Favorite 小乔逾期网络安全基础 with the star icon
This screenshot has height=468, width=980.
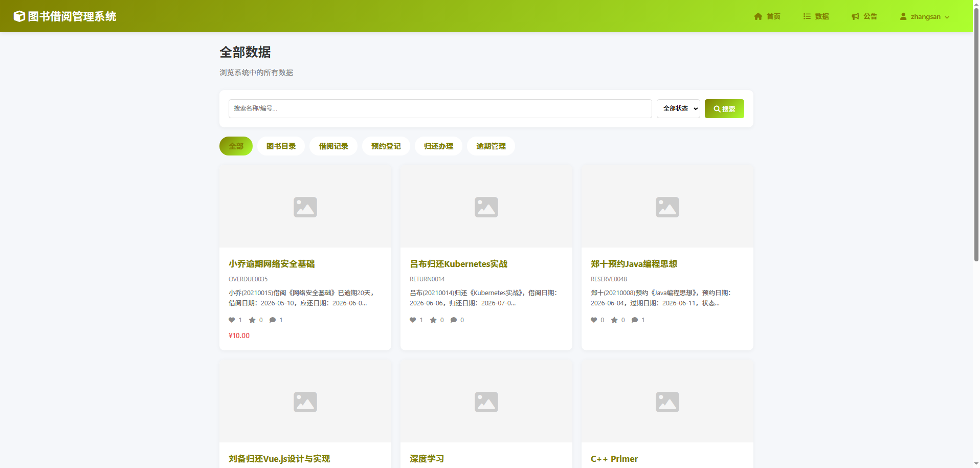pos(252,320)
